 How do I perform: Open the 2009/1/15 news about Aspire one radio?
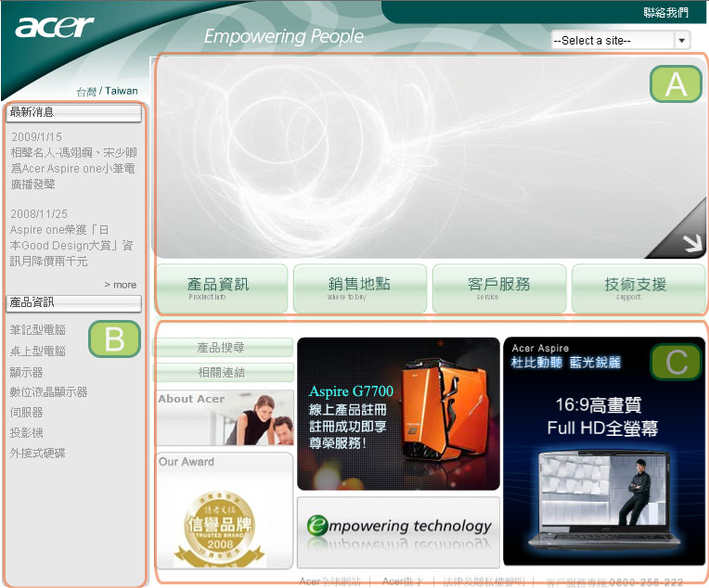tap(73, 160)
